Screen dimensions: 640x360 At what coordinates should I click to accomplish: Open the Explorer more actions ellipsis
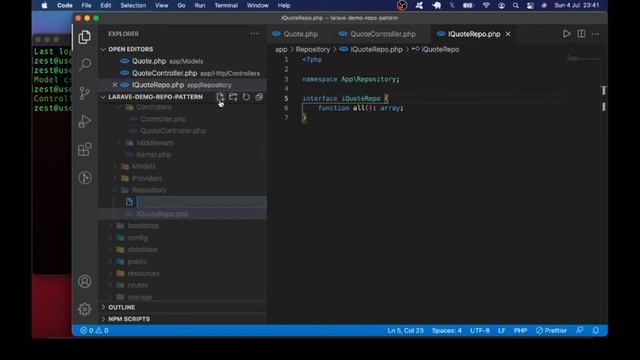(x=254, y=34)
